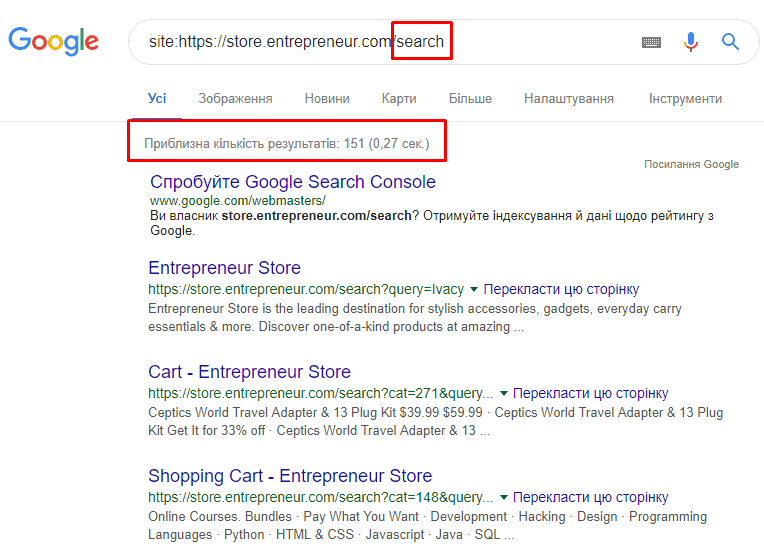
Task: Open the search?cat=148&query result URL
Action: [321, 497]
